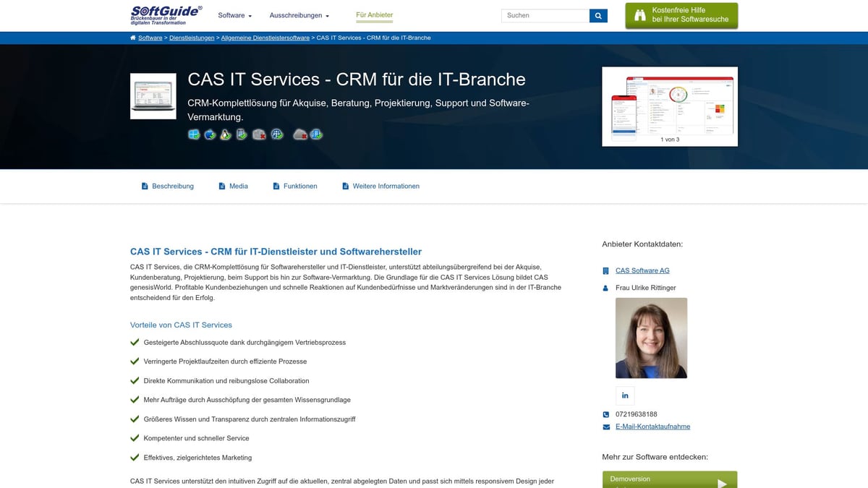The width and height of the screenshot is (868, 488).
Task: Click the E-Mail-Kontaktaufnahme link
Action: [652, 427]
